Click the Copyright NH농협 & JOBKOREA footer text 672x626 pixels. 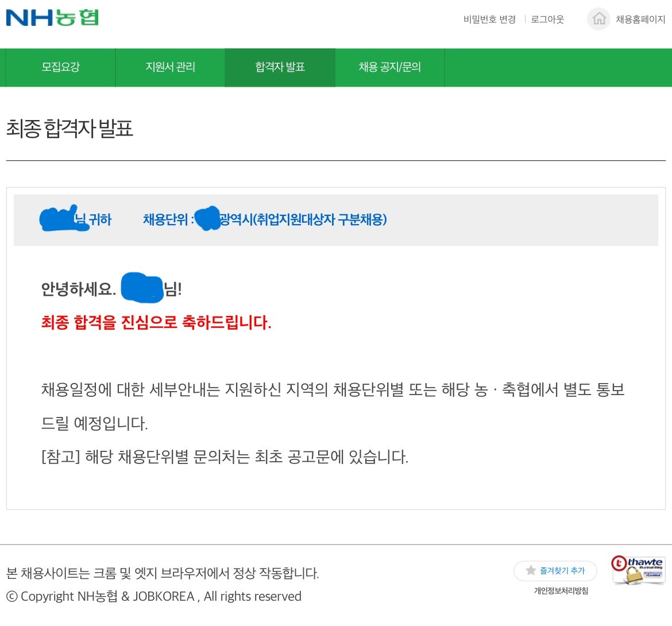pyautogui.click(x=154, y=596)
